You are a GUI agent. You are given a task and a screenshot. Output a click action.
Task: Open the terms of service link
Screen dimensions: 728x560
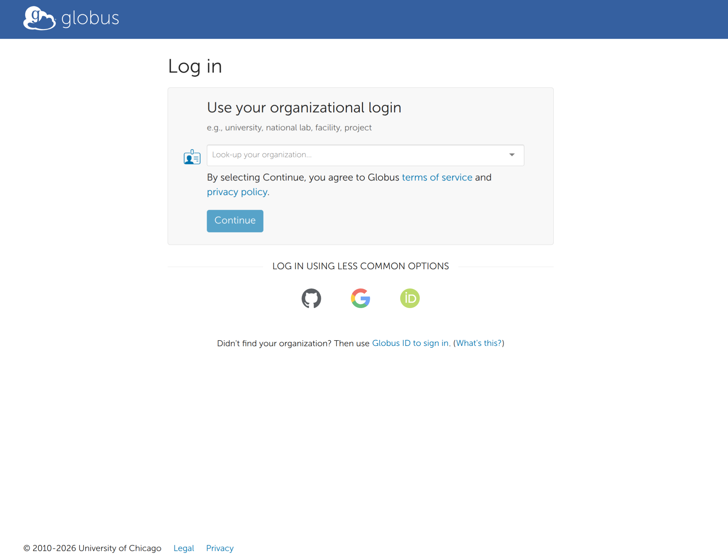tap(437, 177)
